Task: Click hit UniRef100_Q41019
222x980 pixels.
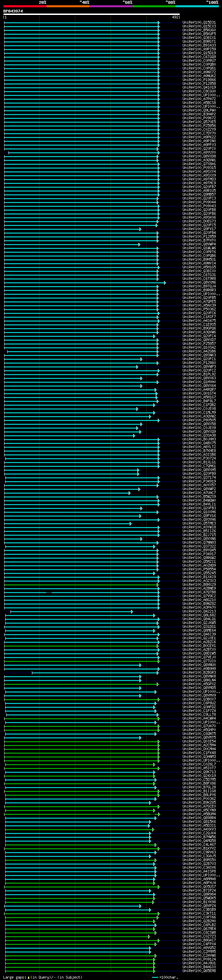Action: (x=199, y=88)
